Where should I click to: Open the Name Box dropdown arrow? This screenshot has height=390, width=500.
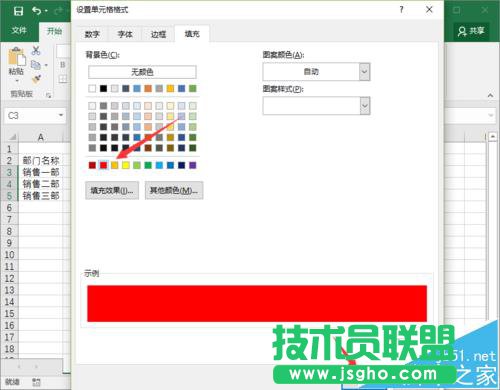61,115
